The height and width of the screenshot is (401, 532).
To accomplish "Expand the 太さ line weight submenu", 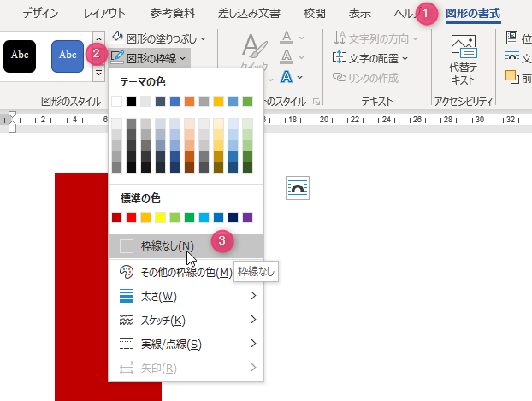I will click(186, 296).
